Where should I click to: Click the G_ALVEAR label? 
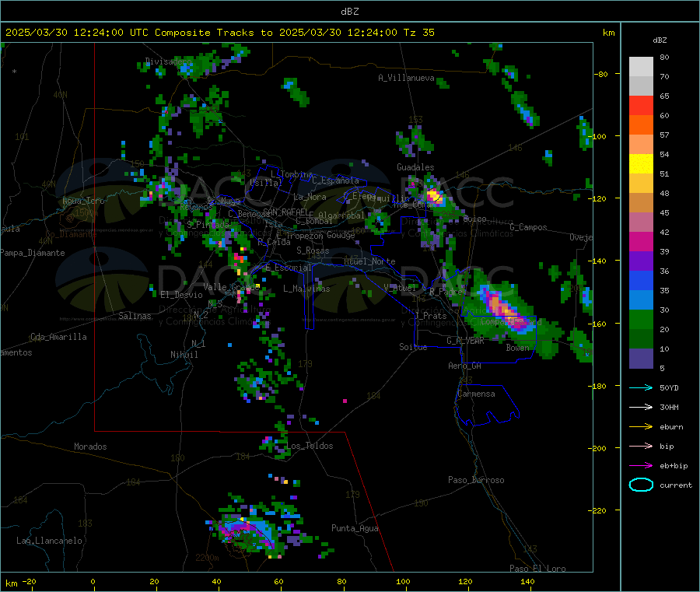pyautogui.click(x=465, y=341)
